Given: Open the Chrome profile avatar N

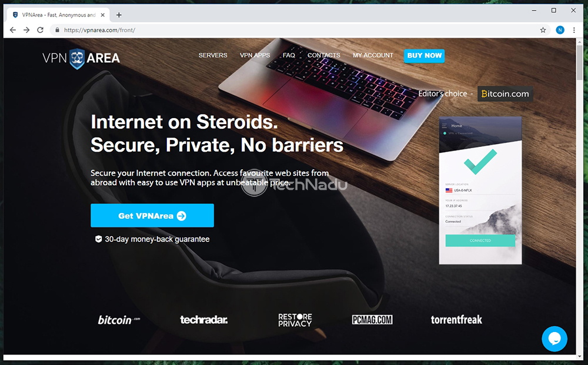Looking at the screenshot, I should click(560, 30).
